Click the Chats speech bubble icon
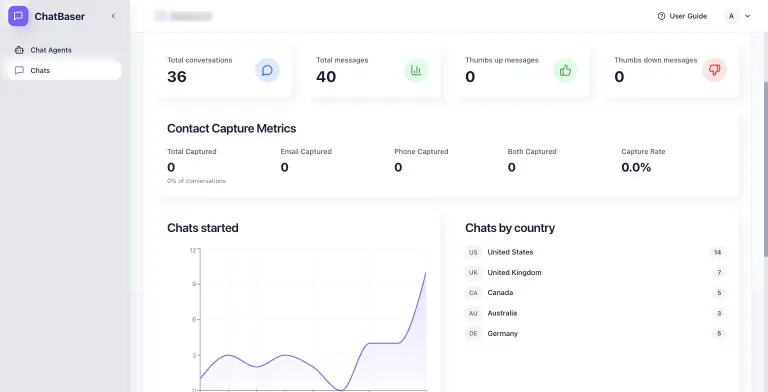This screenshot has width=768, height=392. click(19, 70)
